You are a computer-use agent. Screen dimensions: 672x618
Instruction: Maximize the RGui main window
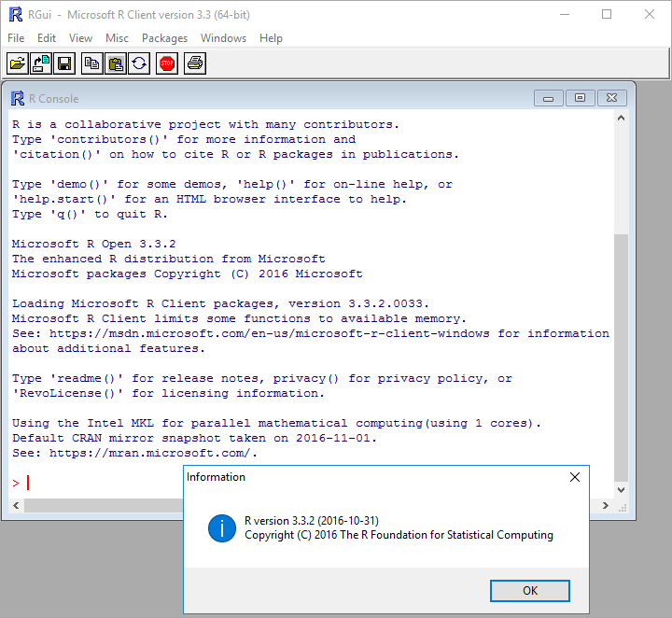click(607, 14)
